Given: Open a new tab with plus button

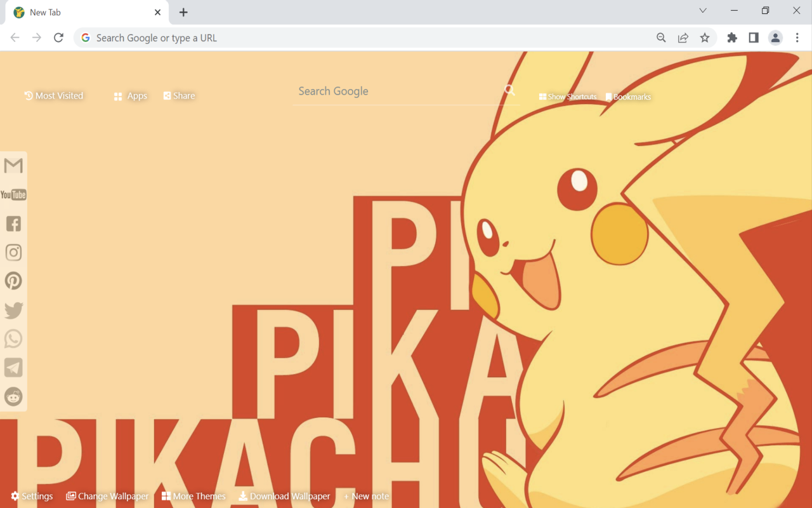Looking at the screenshot, I should pyautogui.click(x=183, y=12).
